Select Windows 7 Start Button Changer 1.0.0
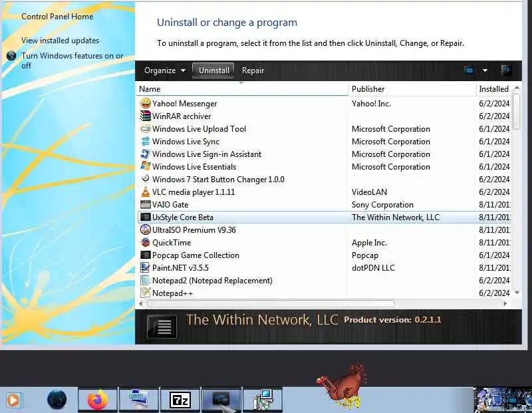Image resolution: width=532 pixels, height=413 pixels. click(x=325, y=179)
